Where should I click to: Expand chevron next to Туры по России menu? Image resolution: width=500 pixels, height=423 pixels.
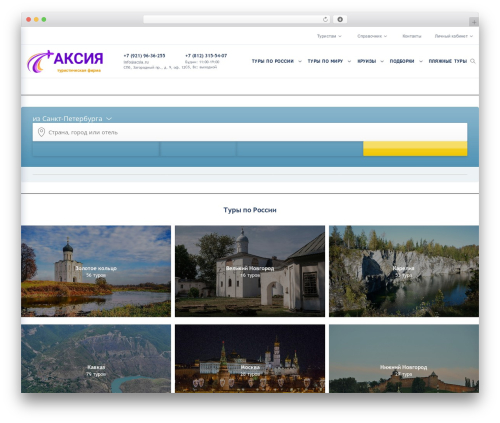click(x=300, y=61)
